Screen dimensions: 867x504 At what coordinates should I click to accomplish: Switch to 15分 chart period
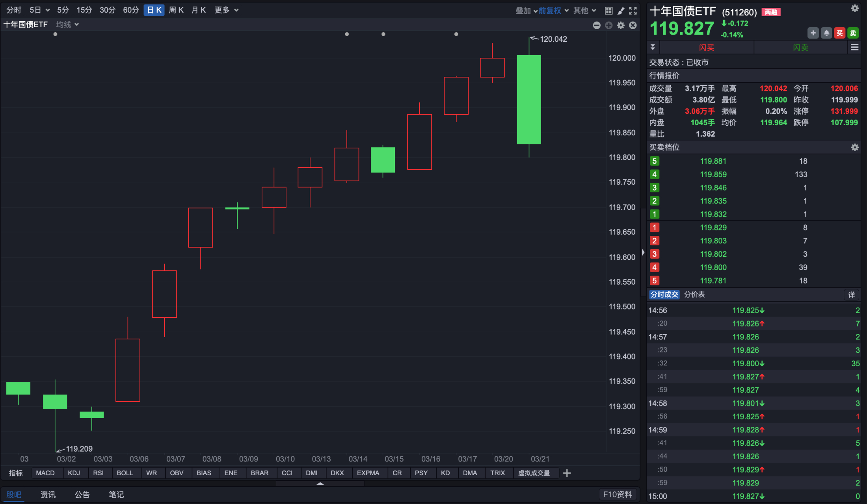click(x=84, y=10)
